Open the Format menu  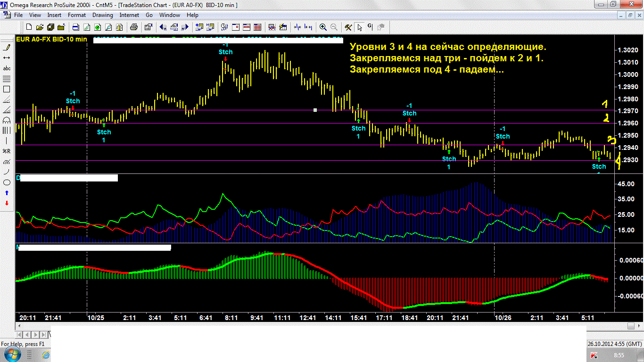point(77,15)
